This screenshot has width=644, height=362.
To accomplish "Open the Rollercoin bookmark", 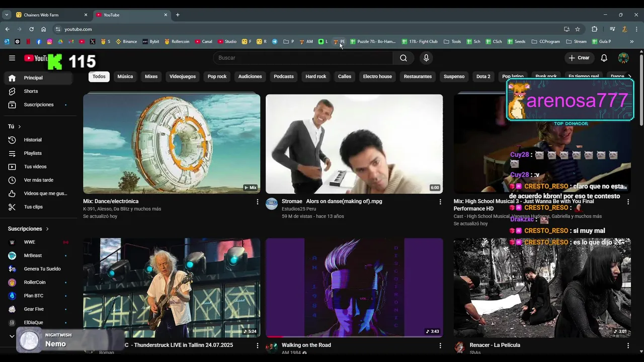I will 177,42.
